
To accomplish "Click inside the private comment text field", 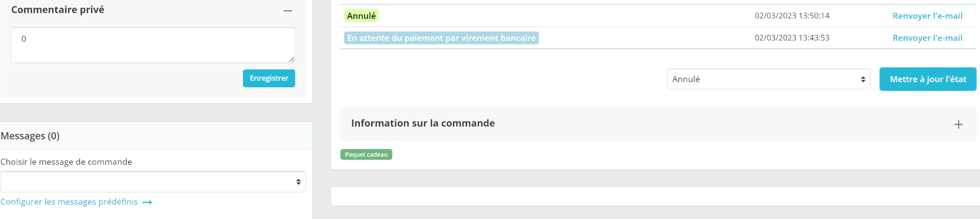I will 153,45.
